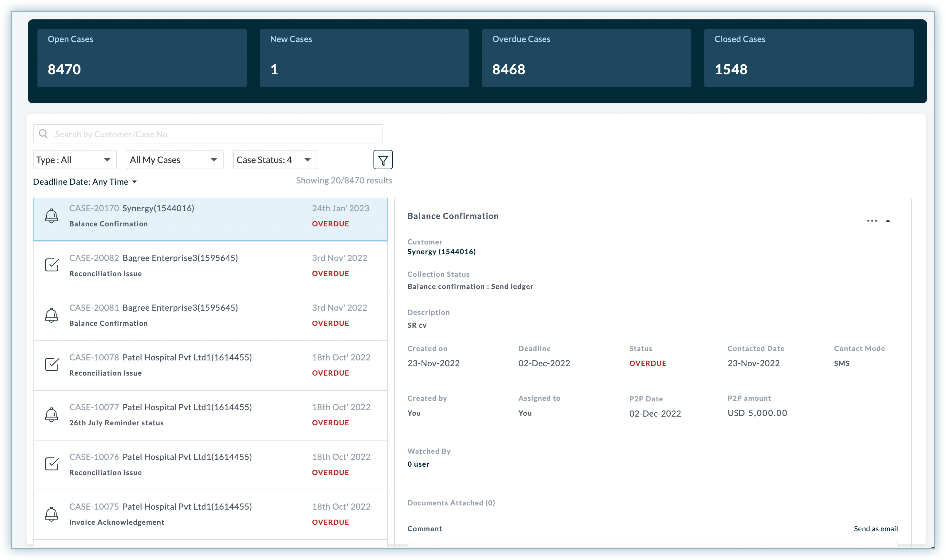Click Deadline value 02-Dec-2022

click(x=544, y=363)
